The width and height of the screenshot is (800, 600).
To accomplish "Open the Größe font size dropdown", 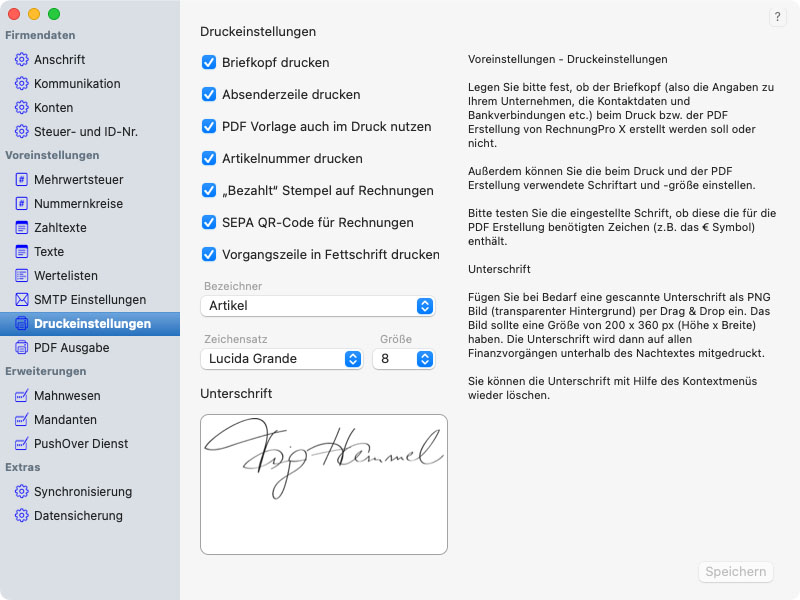I will click(x=404, y=359).
